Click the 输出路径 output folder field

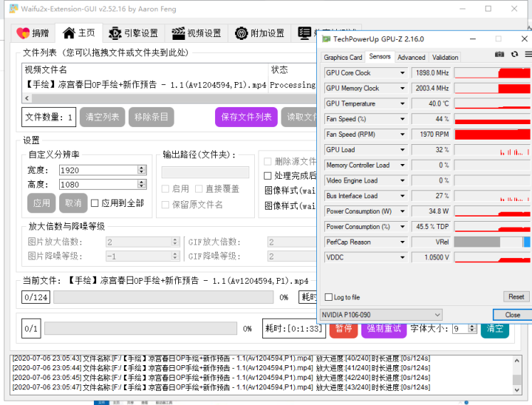click(x=205, y=172)
